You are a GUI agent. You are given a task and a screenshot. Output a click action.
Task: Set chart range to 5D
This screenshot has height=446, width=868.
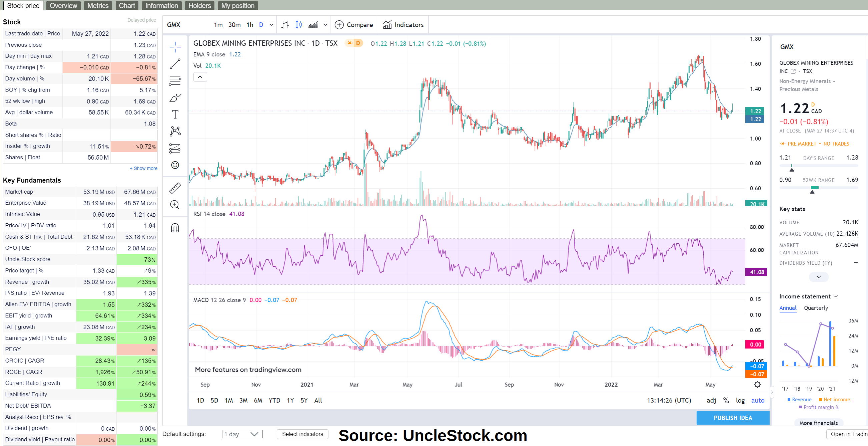pos(214,401)
